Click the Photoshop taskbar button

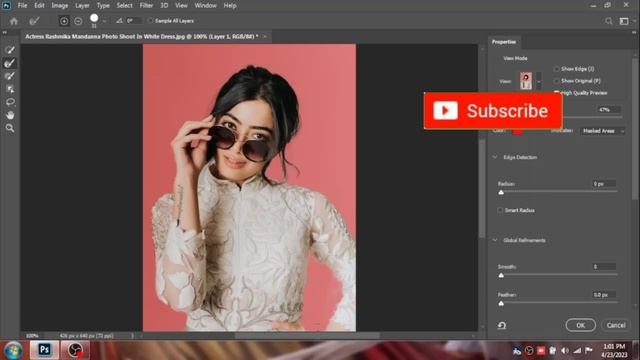click(x=44, y=350)
